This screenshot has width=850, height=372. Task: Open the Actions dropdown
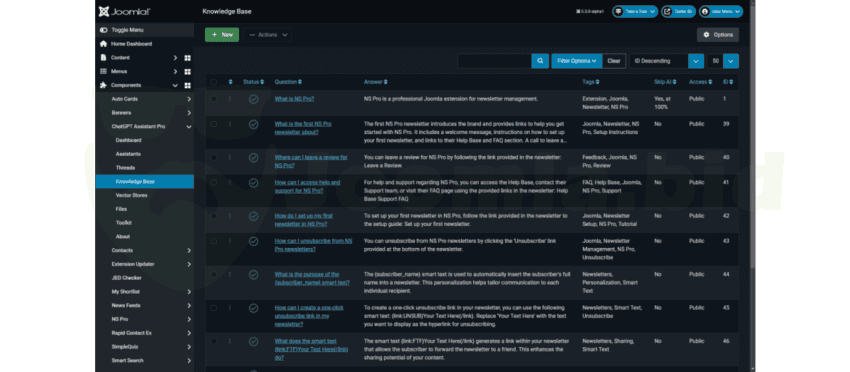267,35
